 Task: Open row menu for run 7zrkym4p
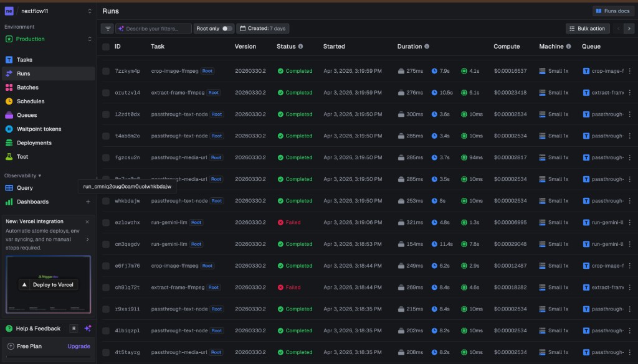click(x=629, y=71)
